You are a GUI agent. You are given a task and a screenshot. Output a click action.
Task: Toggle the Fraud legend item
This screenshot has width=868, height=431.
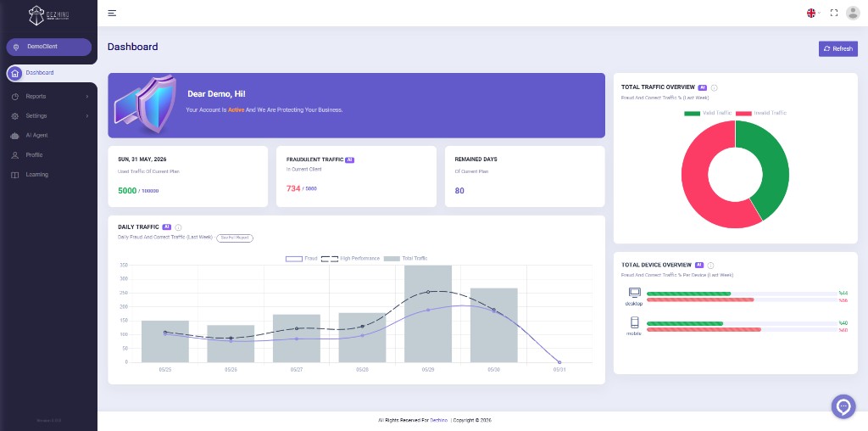click(x=302, y=259)
